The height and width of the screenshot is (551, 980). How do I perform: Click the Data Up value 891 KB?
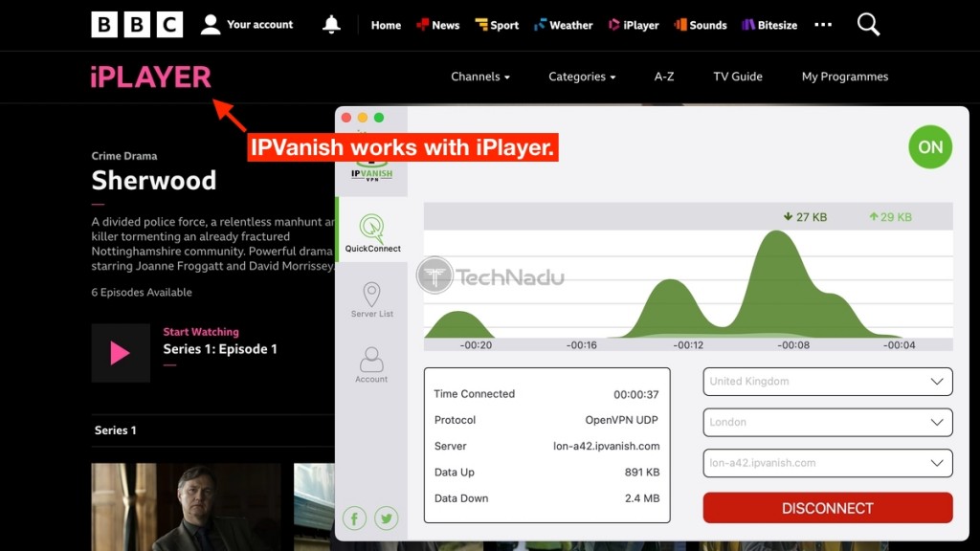pos(642,473)
